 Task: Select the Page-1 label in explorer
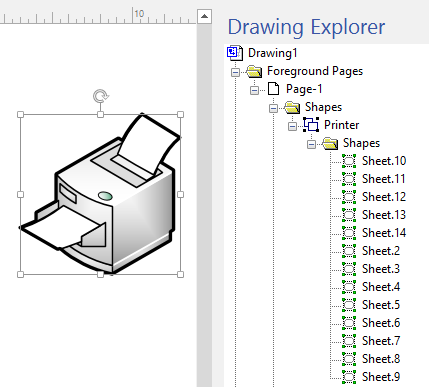pos(304,89)
